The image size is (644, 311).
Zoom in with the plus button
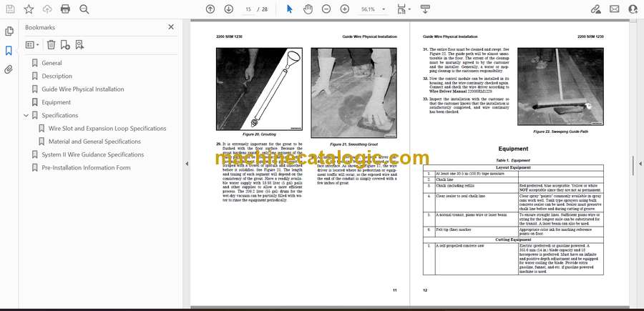pyautogui.click(x=345, y=9)
